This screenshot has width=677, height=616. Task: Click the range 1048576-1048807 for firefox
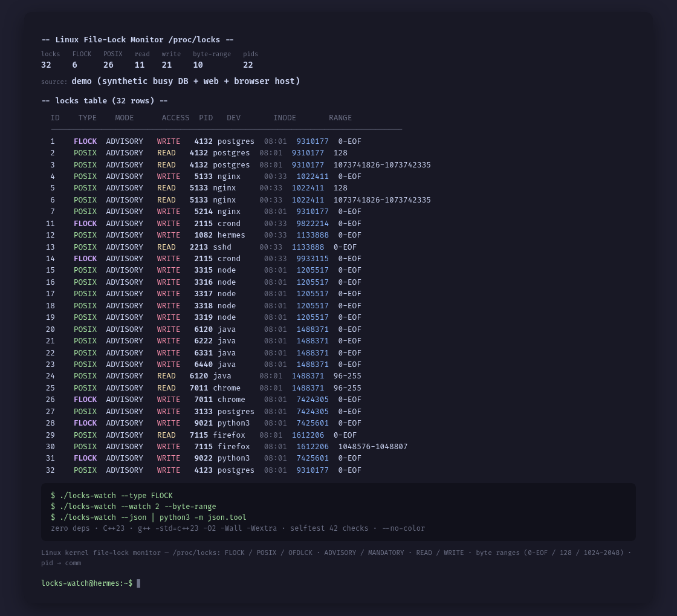tap(373, 447)
